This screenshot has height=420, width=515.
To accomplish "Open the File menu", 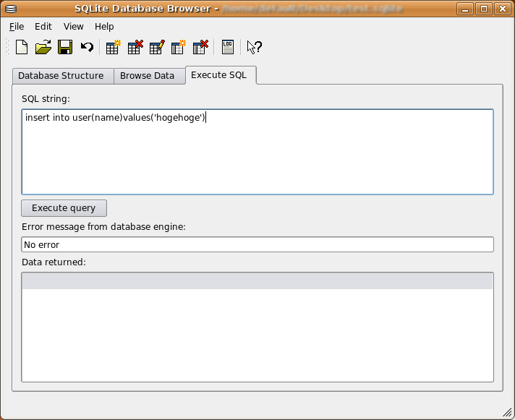I will tap(17, 27).
